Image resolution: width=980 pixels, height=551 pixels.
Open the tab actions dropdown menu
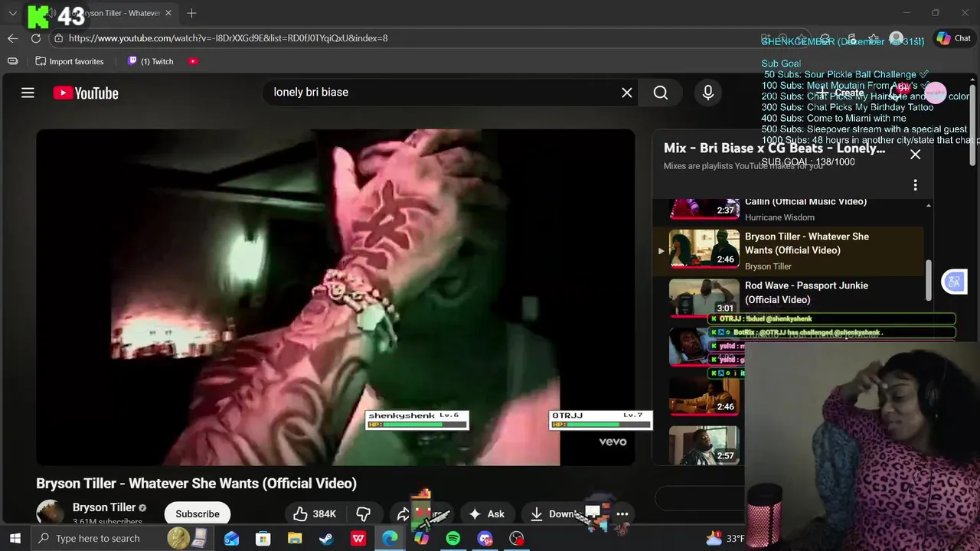12,13
